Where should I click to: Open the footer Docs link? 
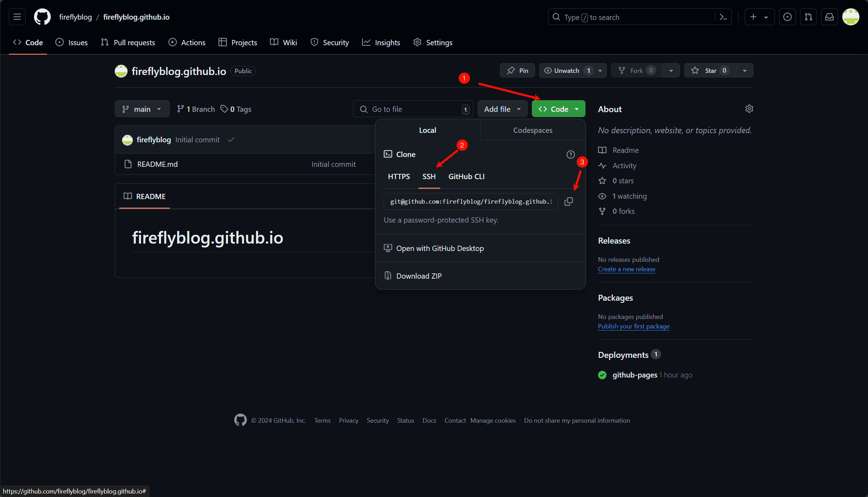click(x=429, y=420)
